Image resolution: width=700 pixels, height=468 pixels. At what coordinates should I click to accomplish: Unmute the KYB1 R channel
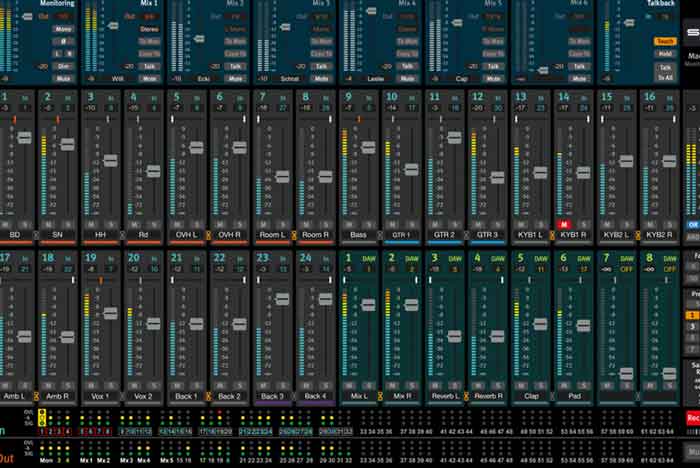pos(564,225)
